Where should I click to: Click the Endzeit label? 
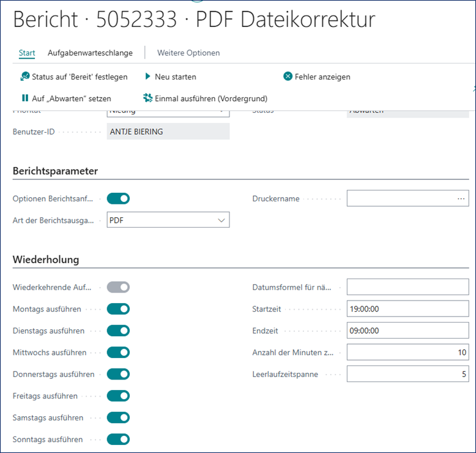tap(265, 331)
